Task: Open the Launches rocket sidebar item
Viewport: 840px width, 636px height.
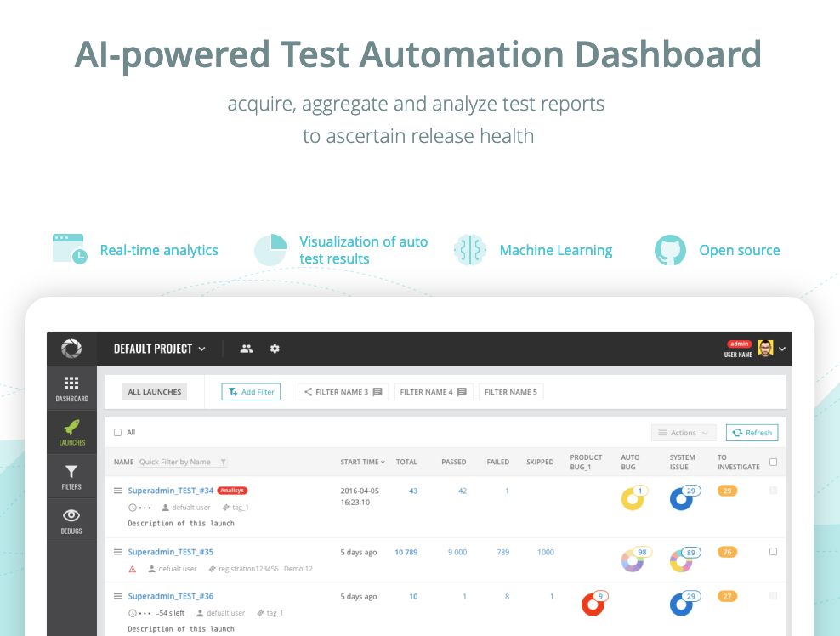Action: (71, 433)
